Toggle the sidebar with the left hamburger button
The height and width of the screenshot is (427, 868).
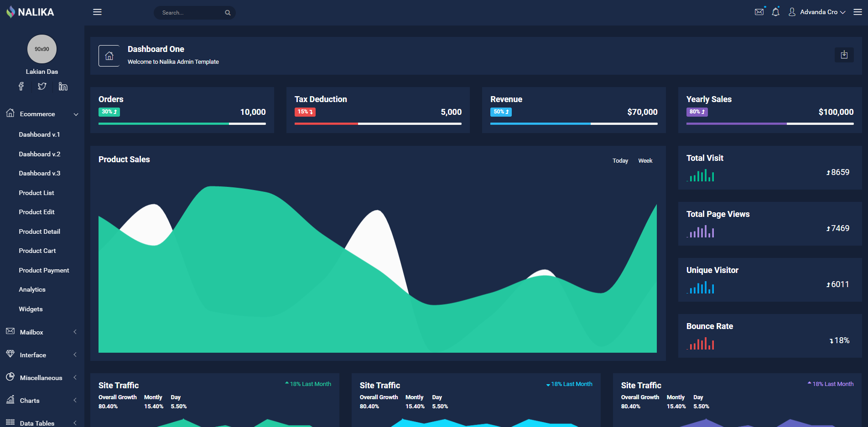pos(97,12)
